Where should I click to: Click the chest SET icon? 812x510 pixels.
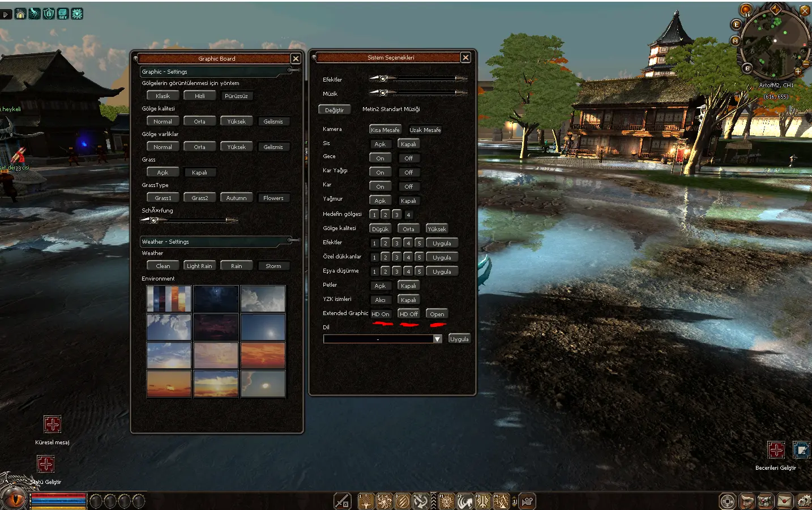pyautogui.click(x=63, y=14)
